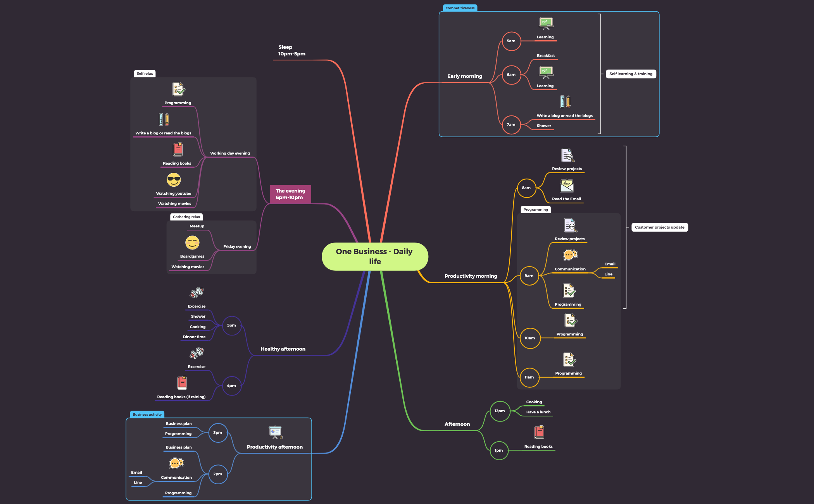
Task: Click the red Reading books icon in Self relax
Action: click(x=177, y=149)
